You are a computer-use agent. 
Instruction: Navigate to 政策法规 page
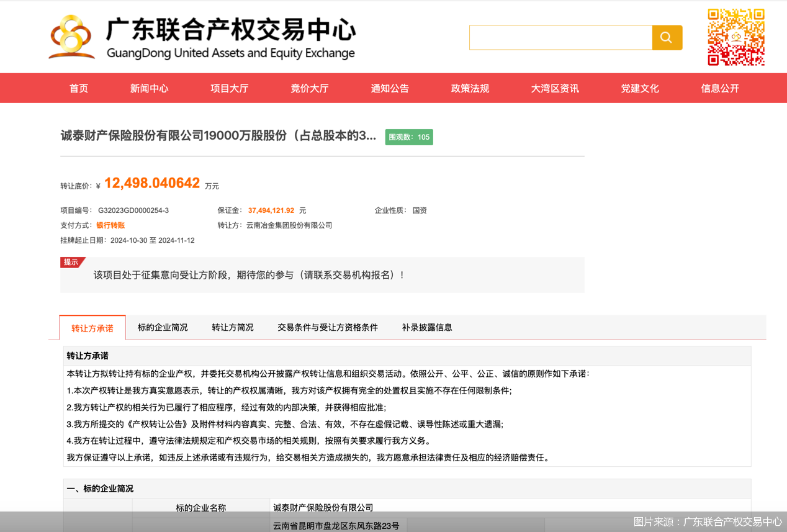[x=470, y=88]
